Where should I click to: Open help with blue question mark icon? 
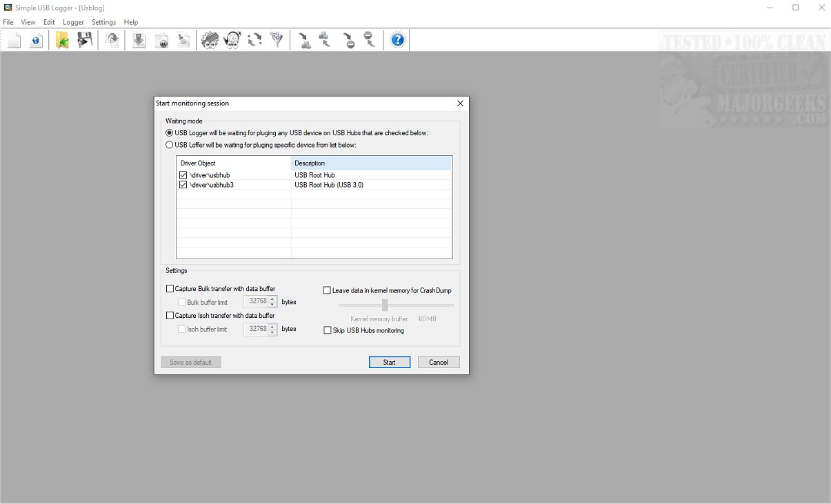[397, 40]
